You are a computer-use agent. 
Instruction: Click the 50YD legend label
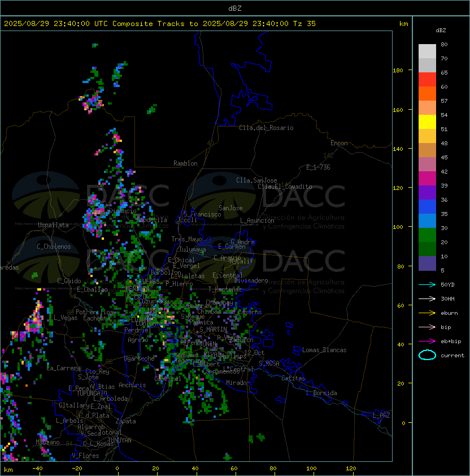click(447, 285)
